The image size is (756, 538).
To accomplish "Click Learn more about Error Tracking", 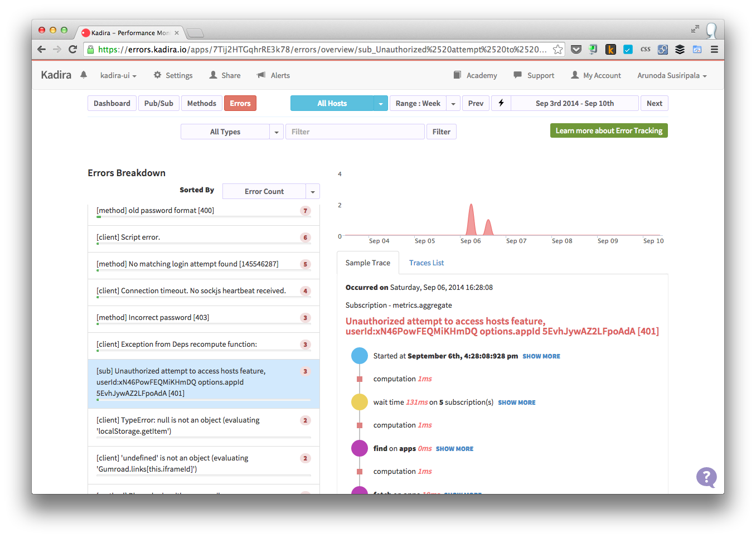I will coord(609,130).
